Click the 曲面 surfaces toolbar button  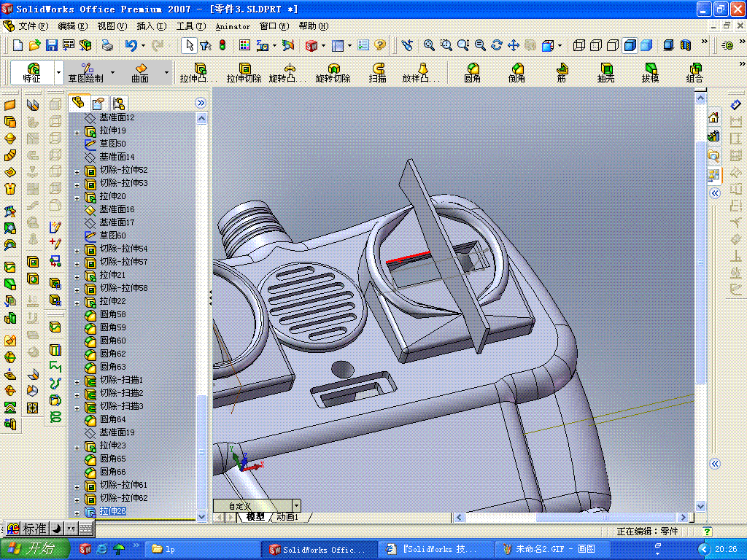coord(140,73)
